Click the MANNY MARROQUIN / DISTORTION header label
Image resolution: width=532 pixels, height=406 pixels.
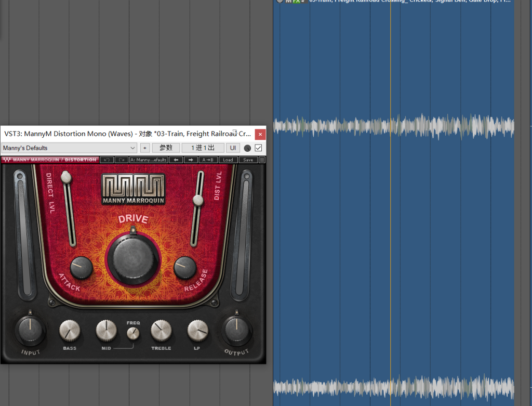[55, 160]
